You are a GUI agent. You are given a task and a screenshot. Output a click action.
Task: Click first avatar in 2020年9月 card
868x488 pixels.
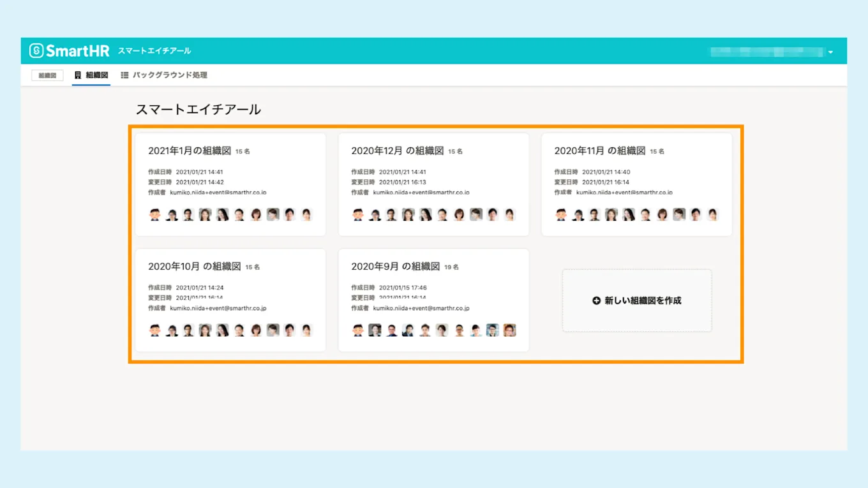[x=357, y=330]
